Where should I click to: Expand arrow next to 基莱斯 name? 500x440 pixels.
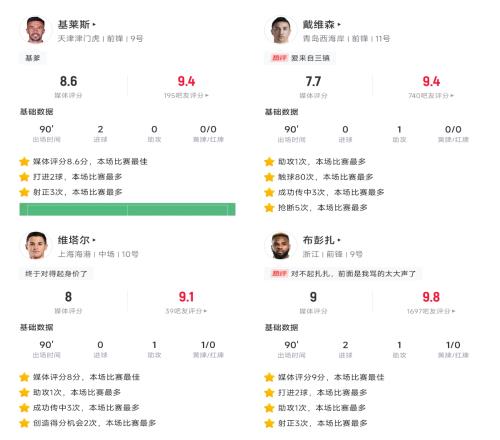pyautogui.click(x=94, y=25)
